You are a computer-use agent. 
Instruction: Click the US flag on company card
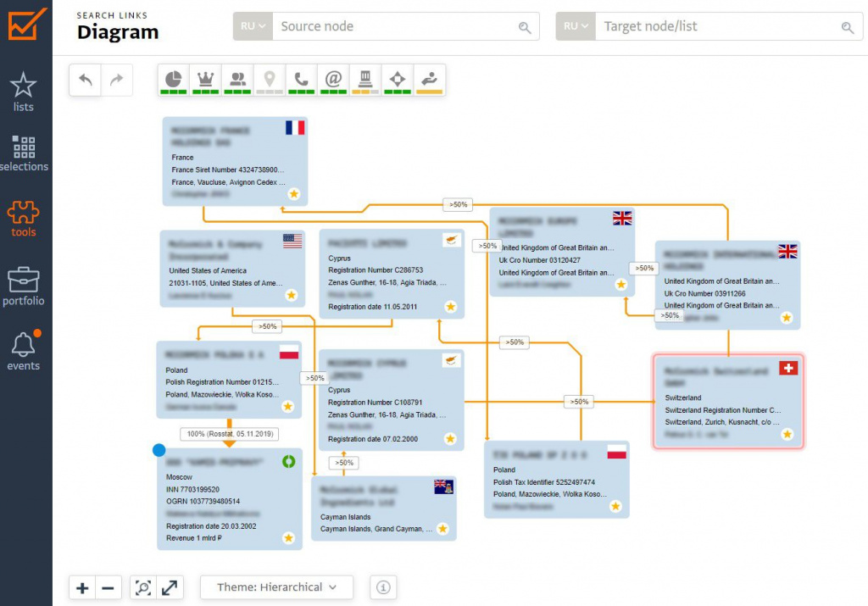[292, 241]
